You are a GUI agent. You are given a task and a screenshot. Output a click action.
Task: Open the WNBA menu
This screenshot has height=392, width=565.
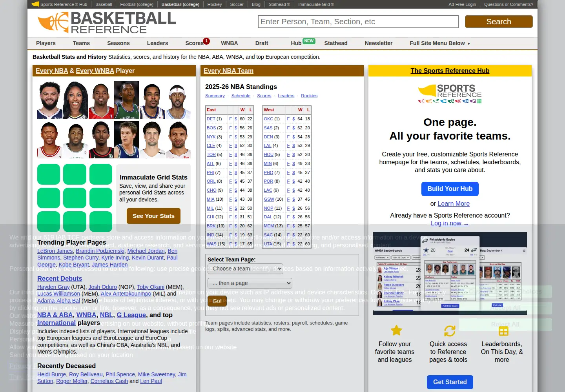coord(229,43)
